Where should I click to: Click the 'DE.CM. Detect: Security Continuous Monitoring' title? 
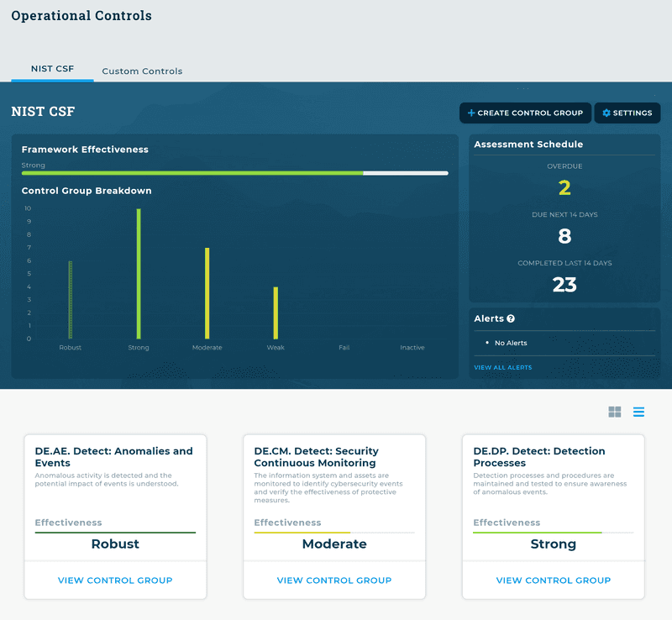[317, 457]
